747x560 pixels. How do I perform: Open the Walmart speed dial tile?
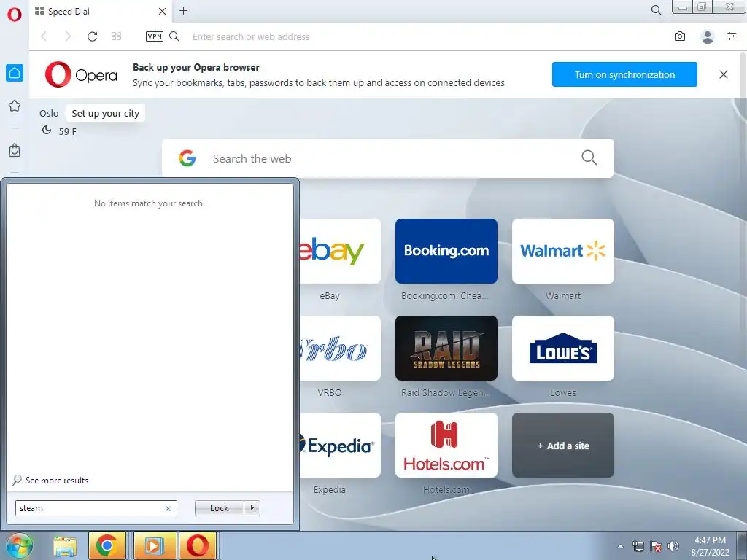point(563,251)
